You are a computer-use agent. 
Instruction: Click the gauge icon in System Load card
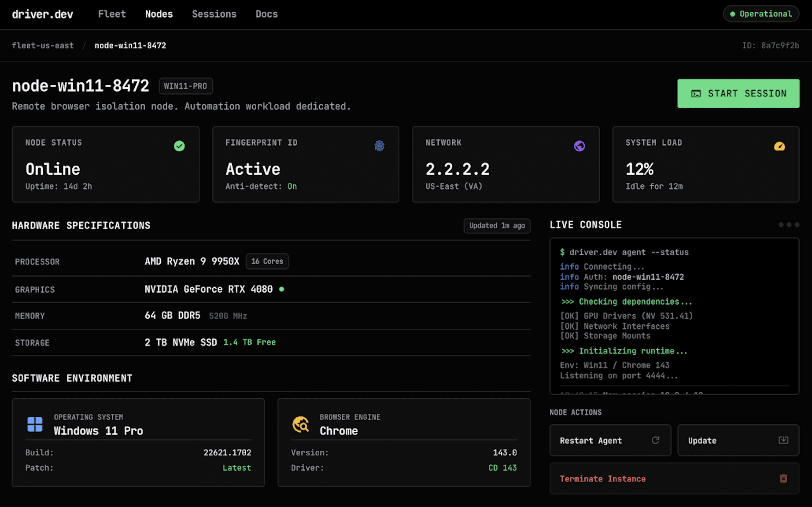(779, 146)
